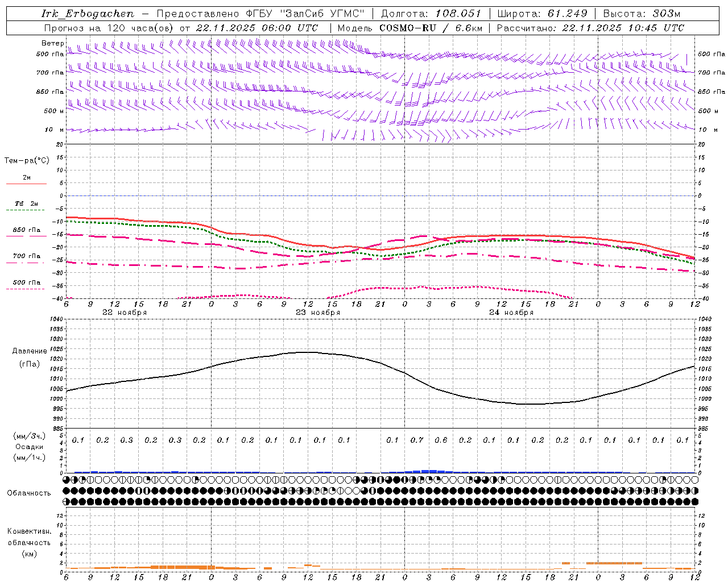The width and height of the screenshot is (728, 582).
Task: Click the Ветер panel label
Action: pyautogui.click(x=52, y=43)
